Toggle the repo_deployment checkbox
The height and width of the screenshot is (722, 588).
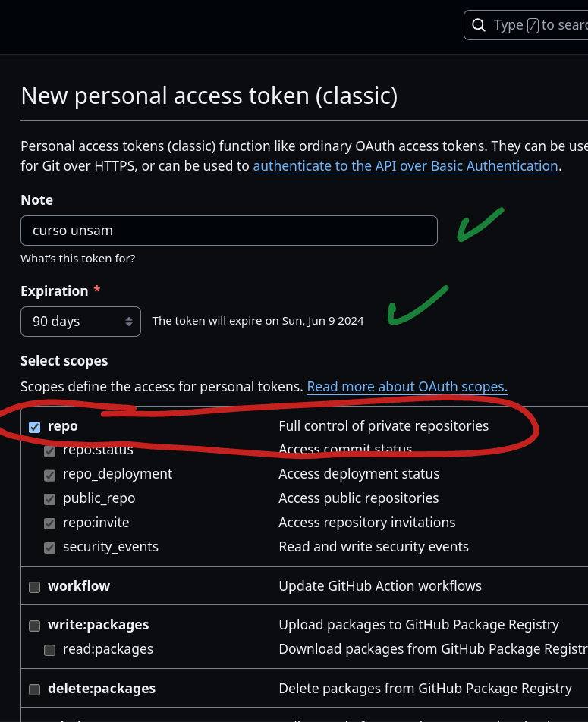[49, 476]
